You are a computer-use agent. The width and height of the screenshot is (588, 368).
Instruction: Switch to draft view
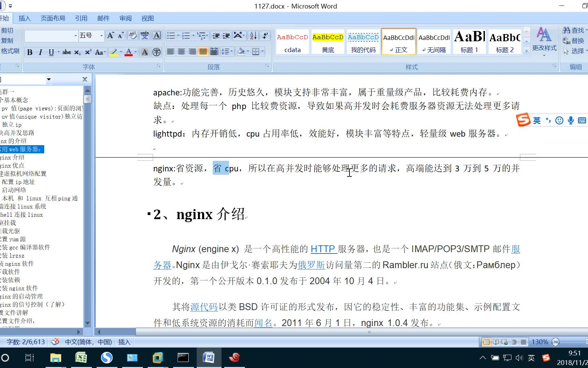[x=523, y=342]
